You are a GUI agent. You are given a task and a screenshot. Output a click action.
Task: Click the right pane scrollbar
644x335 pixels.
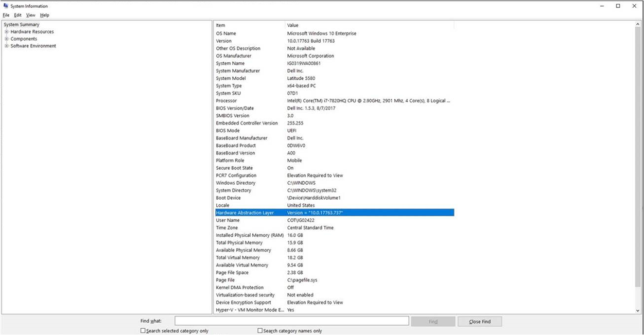638,154
